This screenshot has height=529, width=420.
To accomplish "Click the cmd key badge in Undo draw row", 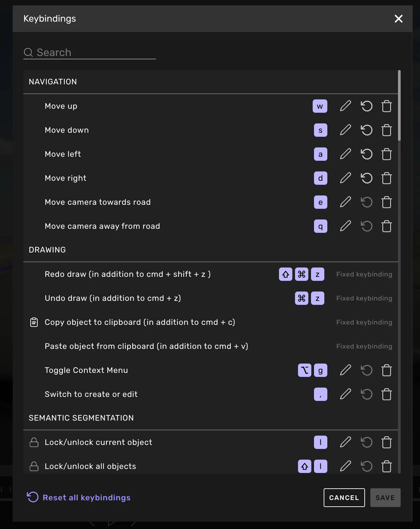I will [x=302, y=298].
